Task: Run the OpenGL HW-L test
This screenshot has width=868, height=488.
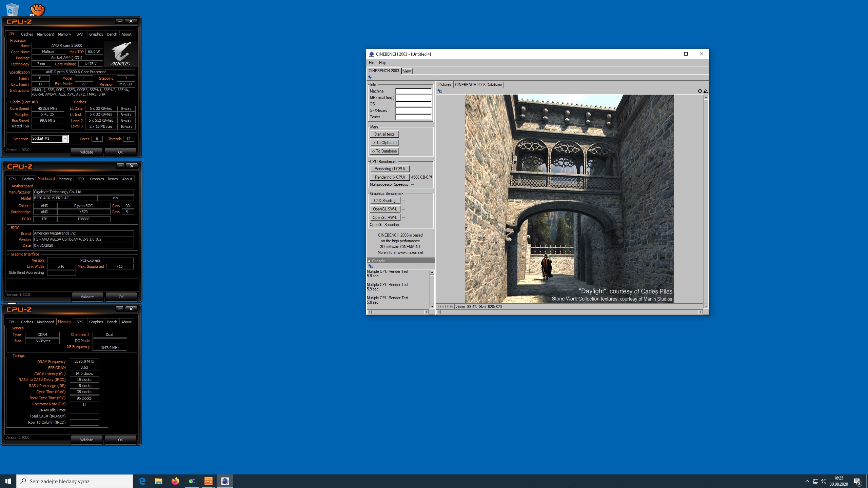Action: [x=385, y=218]
